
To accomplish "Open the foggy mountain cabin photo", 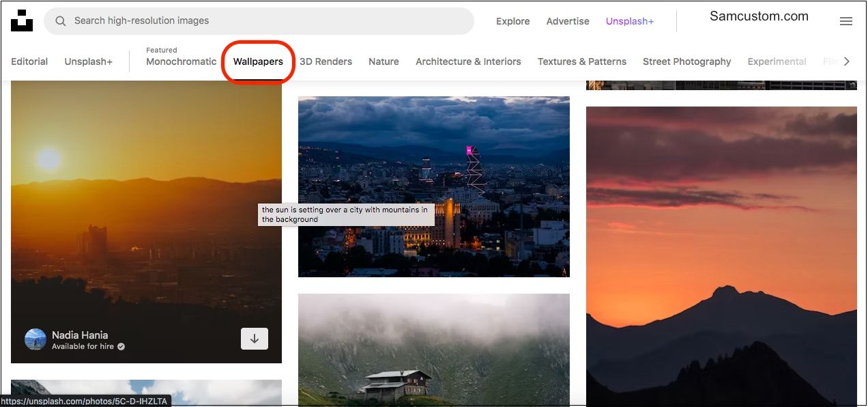I will 434,350.
